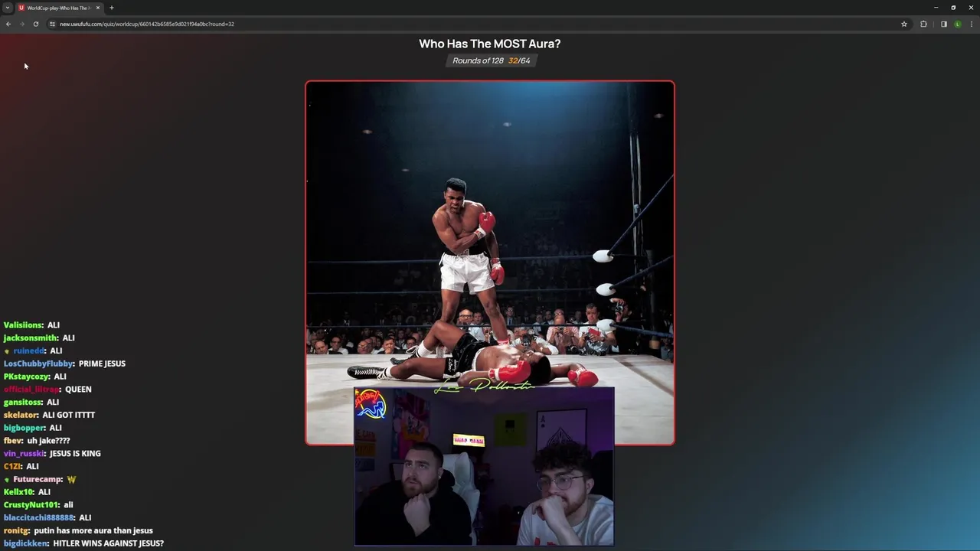980x551 pixels.
Task: Reload the current page
Action: (x=35, y=24)
